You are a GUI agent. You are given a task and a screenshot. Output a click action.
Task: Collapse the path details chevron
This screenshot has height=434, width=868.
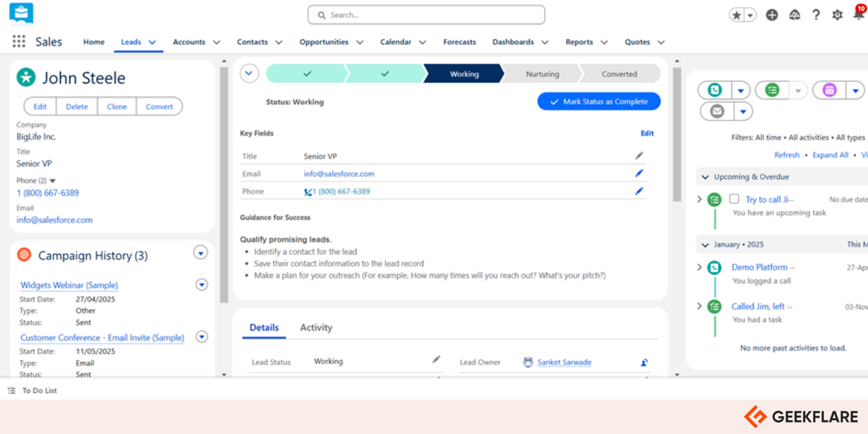point(250,73)
